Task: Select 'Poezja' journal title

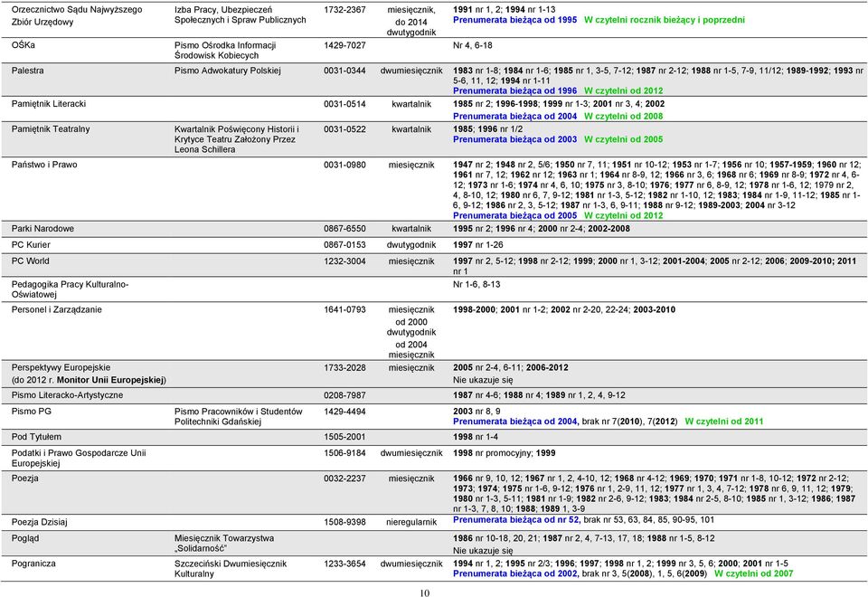Action: (x=25, y=479)
